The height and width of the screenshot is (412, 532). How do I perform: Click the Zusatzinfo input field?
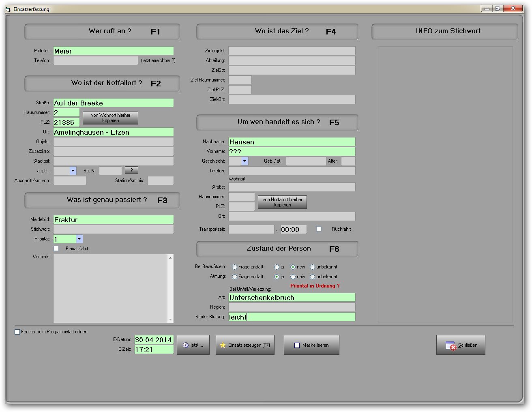point(114,151)
